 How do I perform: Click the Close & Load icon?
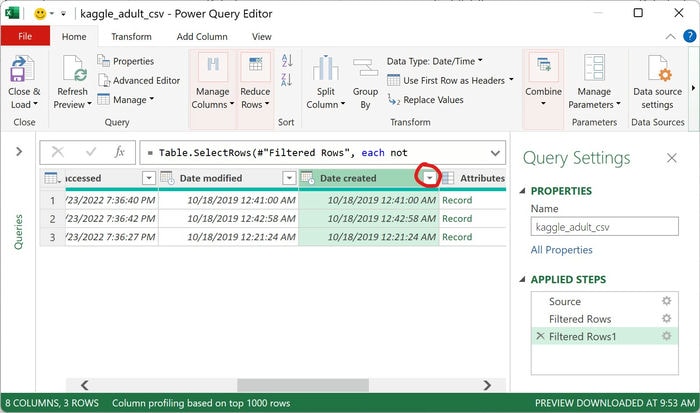[x=22, y=68]
